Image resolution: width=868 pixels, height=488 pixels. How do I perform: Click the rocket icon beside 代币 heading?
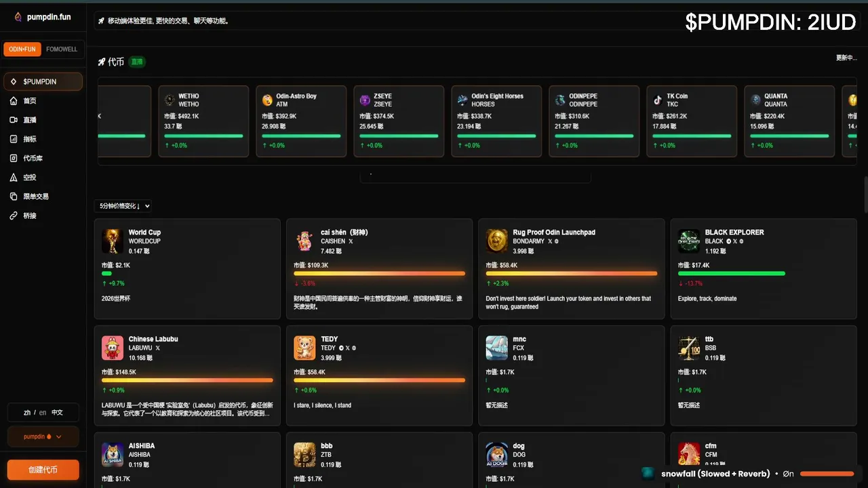(102, 62)
